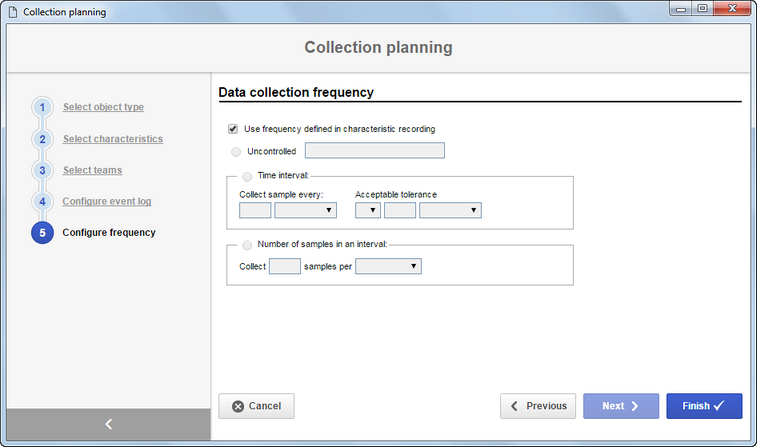Click the step 2 circle icon

42,139
